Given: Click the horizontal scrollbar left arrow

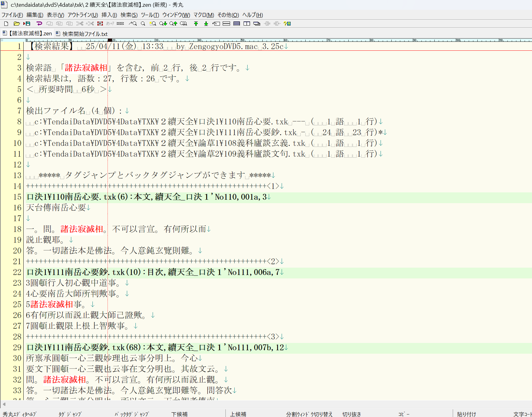Looking at the screenshot, I should pyautogui.click(x=4, y=404).
